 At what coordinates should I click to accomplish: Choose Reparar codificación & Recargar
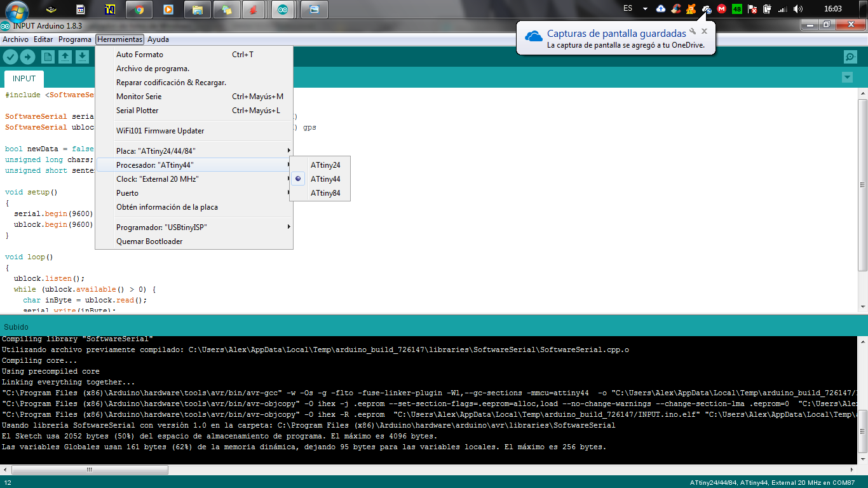pos(194,83)
